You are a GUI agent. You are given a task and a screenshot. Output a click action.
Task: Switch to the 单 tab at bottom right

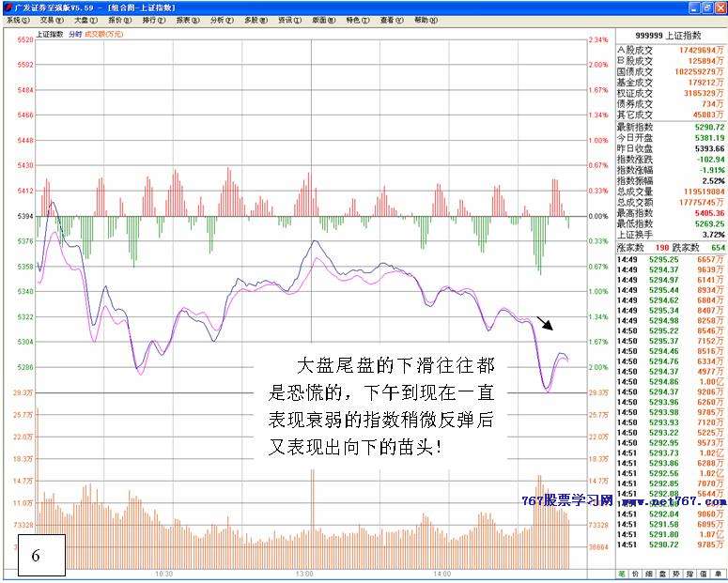tap(719, 575)
